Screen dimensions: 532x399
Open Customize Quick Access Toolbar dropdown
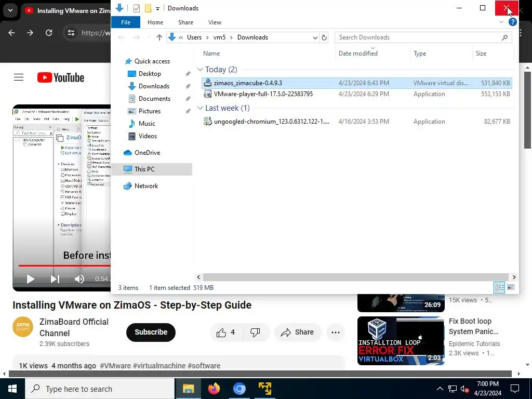point(157,8)
